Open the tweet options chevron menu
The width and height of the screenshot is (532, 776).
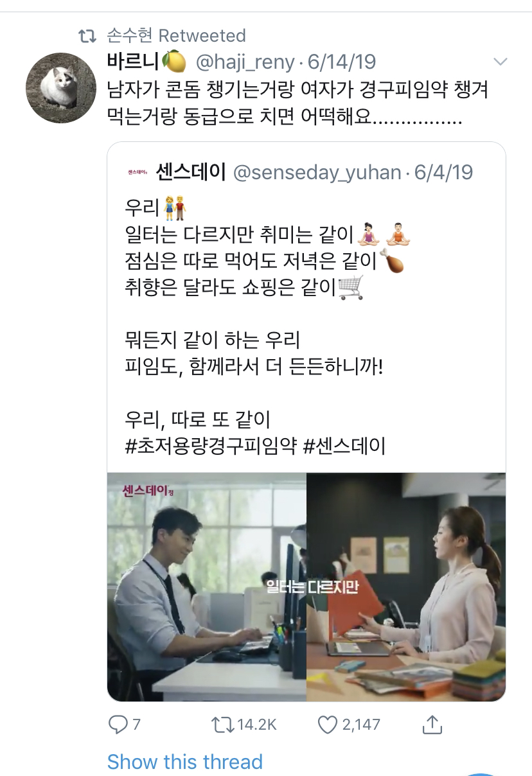click(x=499, y=62)
